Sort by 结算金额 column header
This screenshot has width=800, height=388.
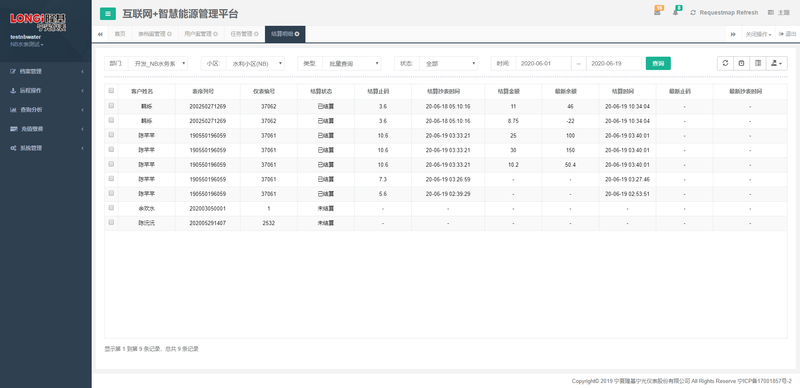pyautogui.click(x=513, y=91)
